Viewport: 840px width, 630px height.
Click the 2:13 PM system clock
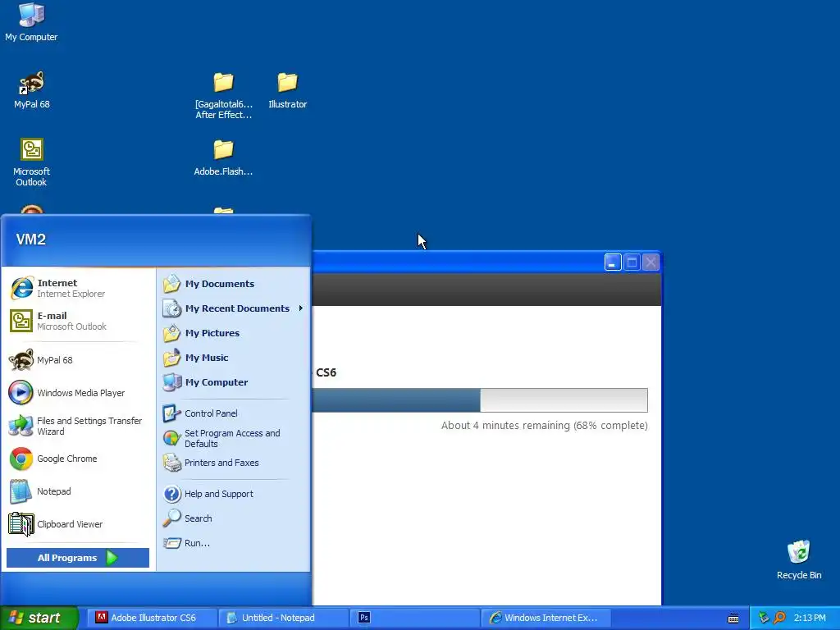click(x=810, y=618)
